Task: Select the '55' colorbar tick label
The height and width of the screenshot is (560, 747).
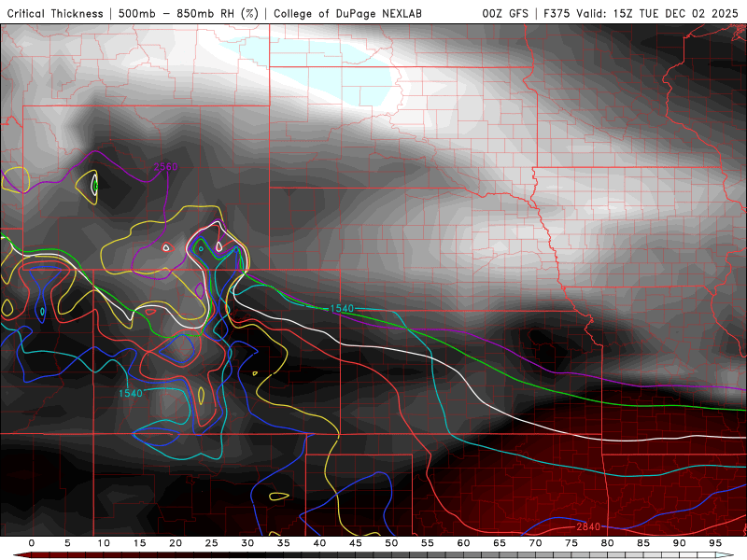Action: click(x=428, y=543)
